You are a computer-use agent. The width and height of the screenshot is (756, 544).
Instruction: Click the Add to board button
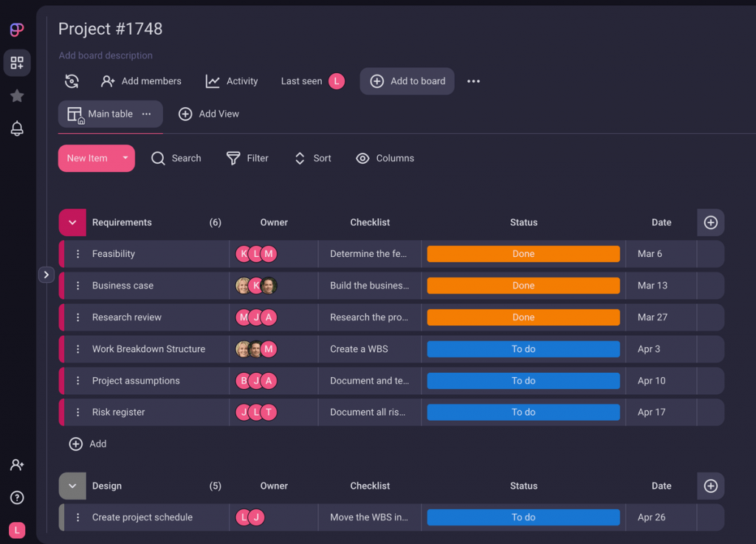click(x=407, y=81)
